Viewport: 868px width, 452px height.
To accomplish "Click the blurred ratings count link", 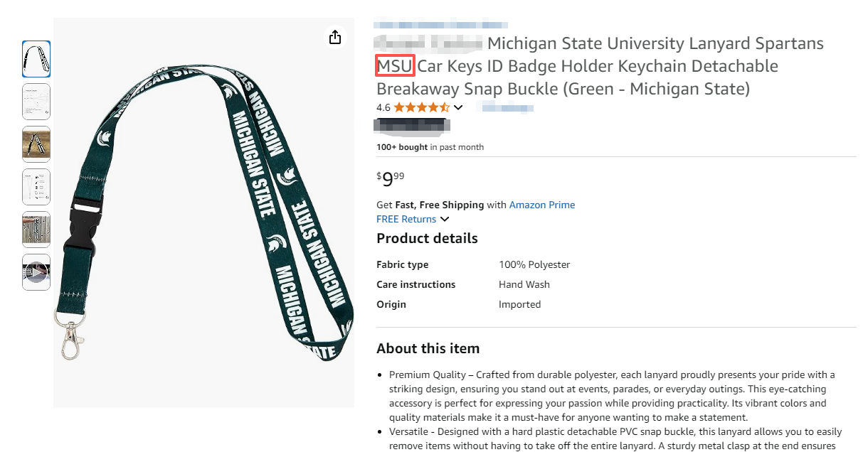I will [507, 107].
